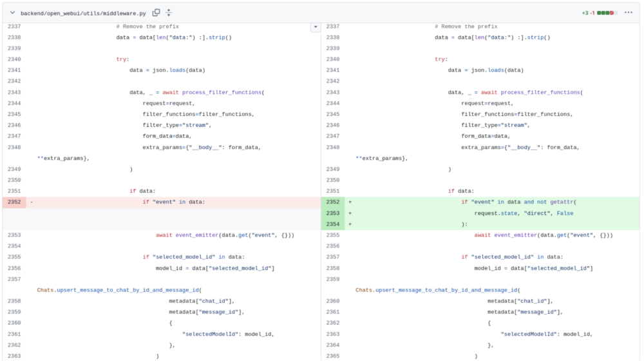Expand all lines of this file

(x=169, y=13)
